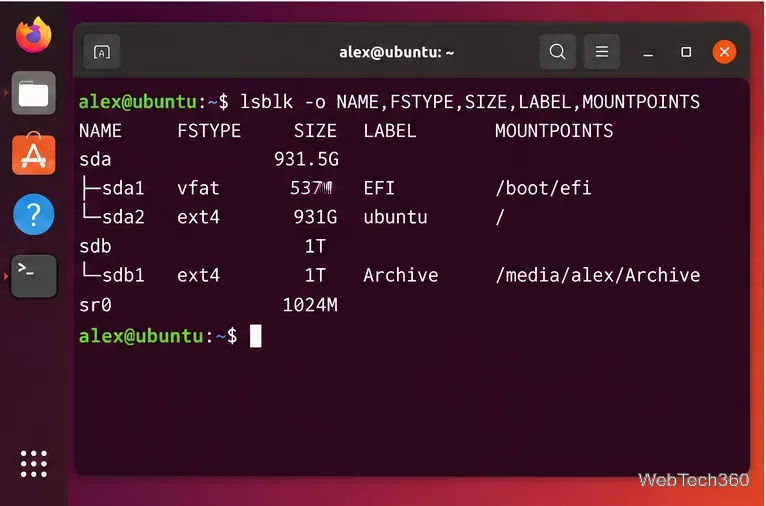The height and width of the screenshot is (506, 766).
Task: Open a new terminal tab button
Action: 102,52
